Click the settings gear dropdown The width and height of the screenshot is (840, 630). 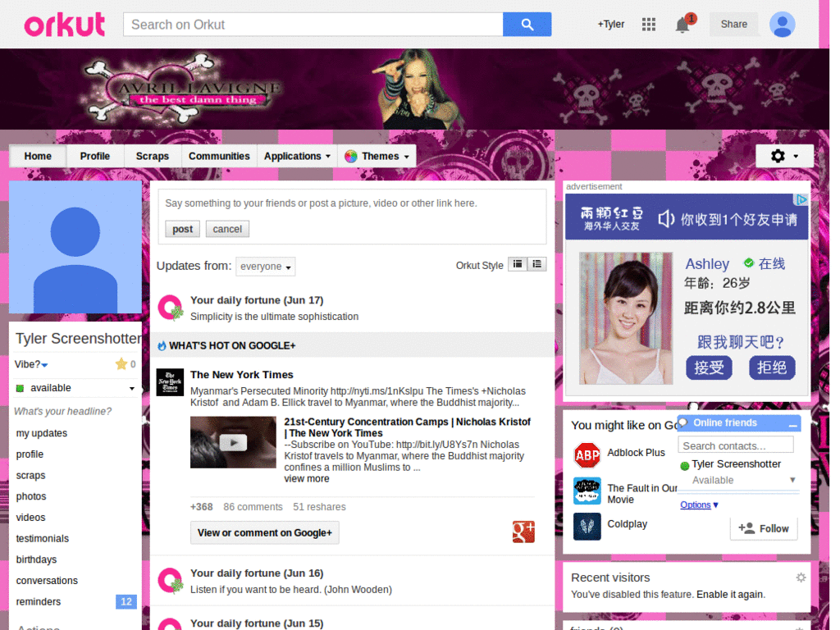784,156
